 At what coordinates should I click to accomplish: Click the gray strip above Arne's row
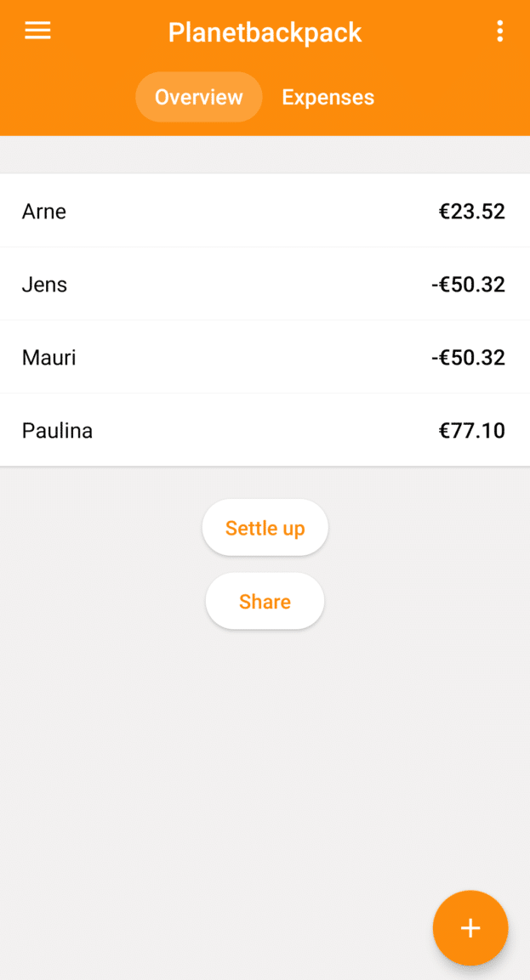point(265,155)
